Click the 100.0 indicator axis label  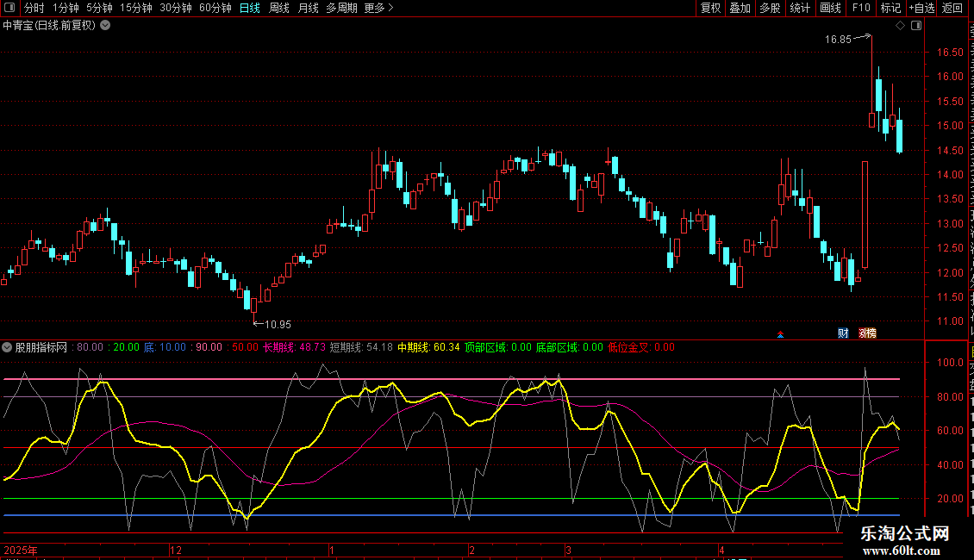[950, 363]
